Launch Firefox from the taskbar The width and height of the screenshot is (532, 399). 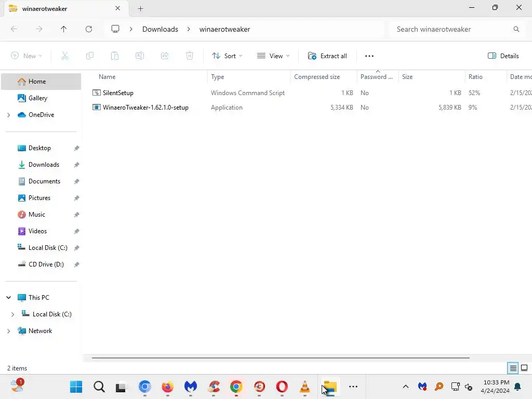(x=168, y=387)
